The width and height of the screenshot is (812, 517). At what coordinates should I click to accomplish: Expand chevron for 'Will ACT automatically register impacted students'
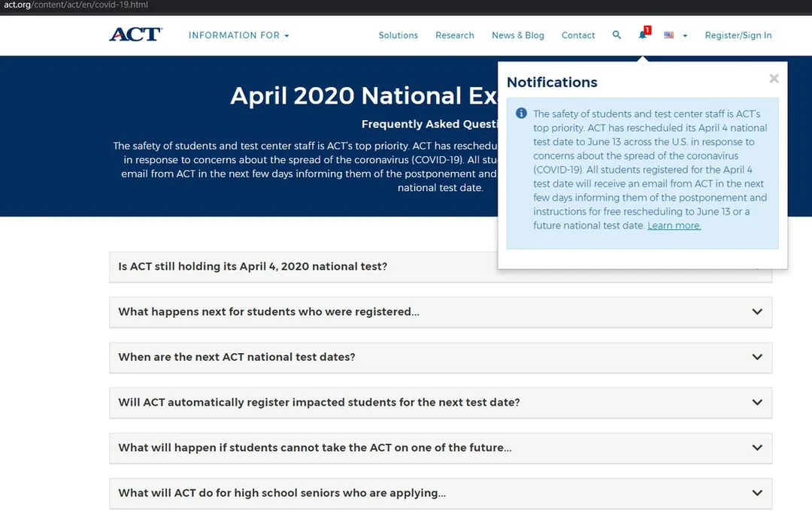pos(757,402)
